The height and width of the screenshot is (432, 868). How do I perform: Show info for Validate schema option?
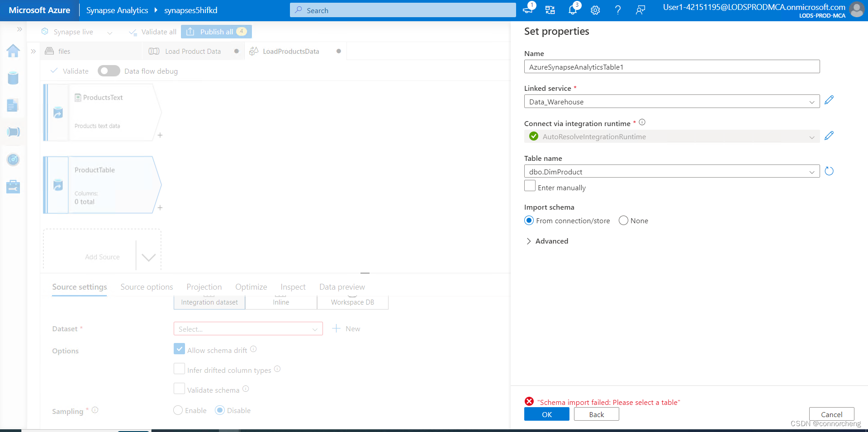(x=246, y=389)
